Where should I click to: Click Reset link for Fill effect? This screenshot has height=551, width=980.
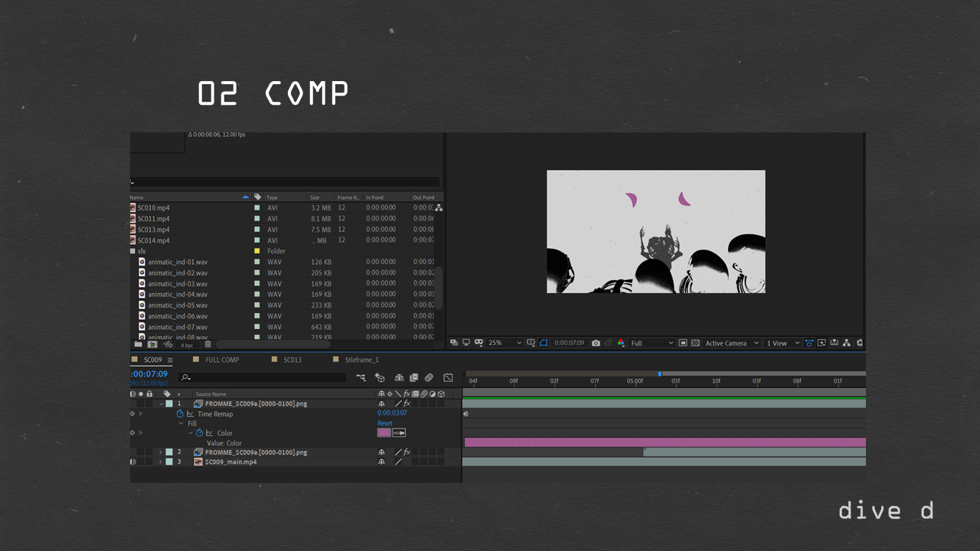click(385, 423)
